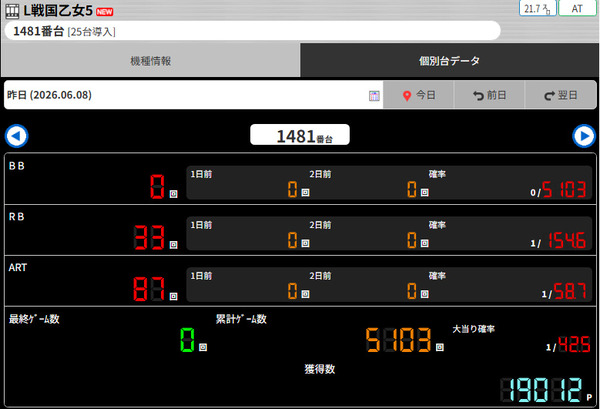This screenshot has height=409, width=600.
Task: Click the L戦国乙女5 title
Action: click(x=58, y=11)
